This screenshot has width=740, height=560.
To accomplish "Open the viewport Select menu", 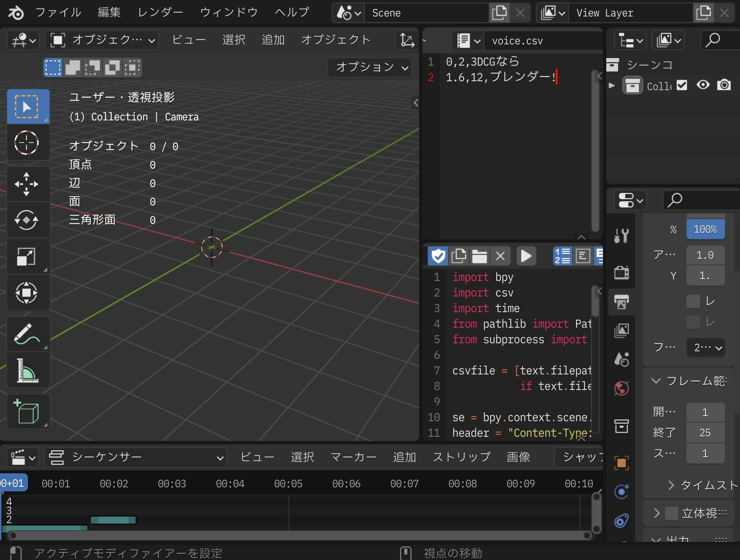I will [x=234, y=40].
